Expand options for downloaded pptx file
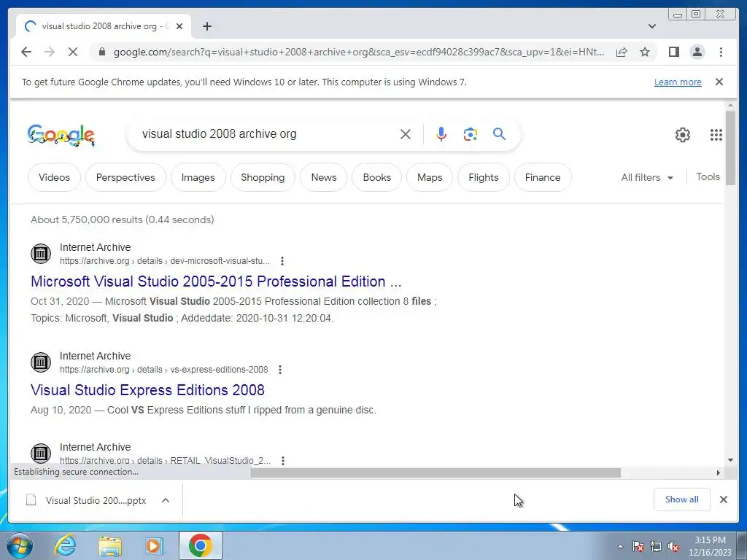Screen dimensions: 747x560 tap(166, 500)
